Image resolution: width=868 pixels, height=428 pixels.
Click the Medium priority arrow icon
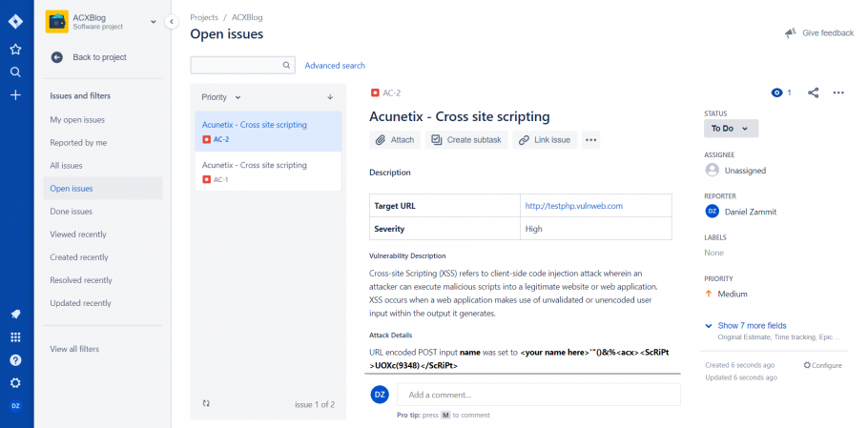click(x=709, y=294)
